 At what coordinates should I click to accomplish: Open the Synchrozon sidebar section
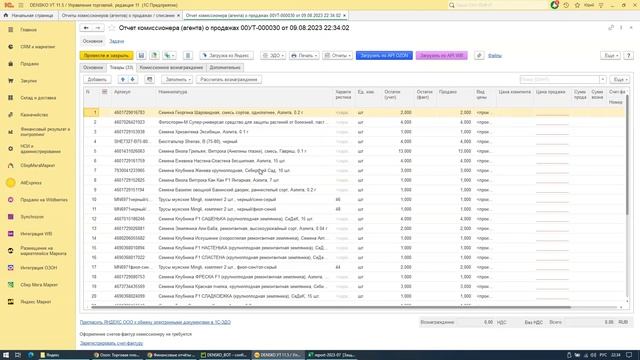tap(32, 217)
